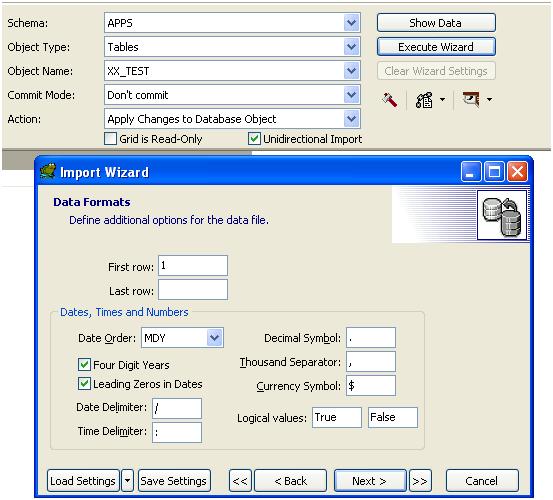Open dropdown arrow beside the view options icon
553x500 pixels.
pyautogui.click(x=489, y=100)
